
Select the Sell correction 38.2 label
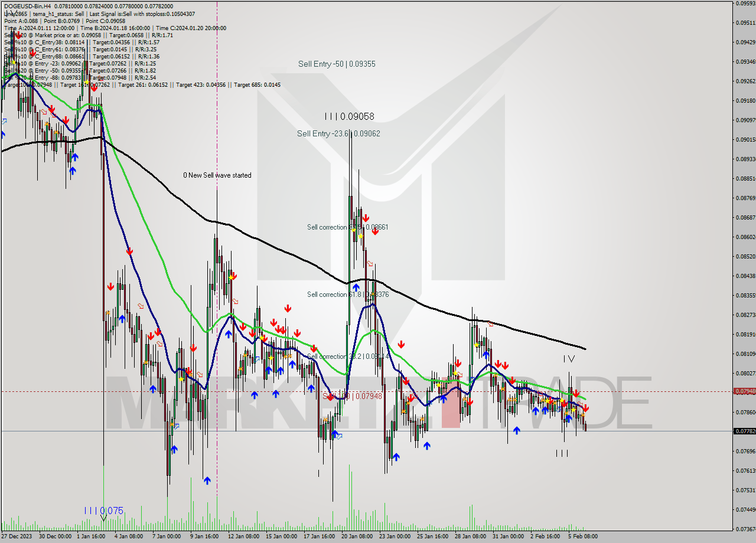click(x=347, y=356)
